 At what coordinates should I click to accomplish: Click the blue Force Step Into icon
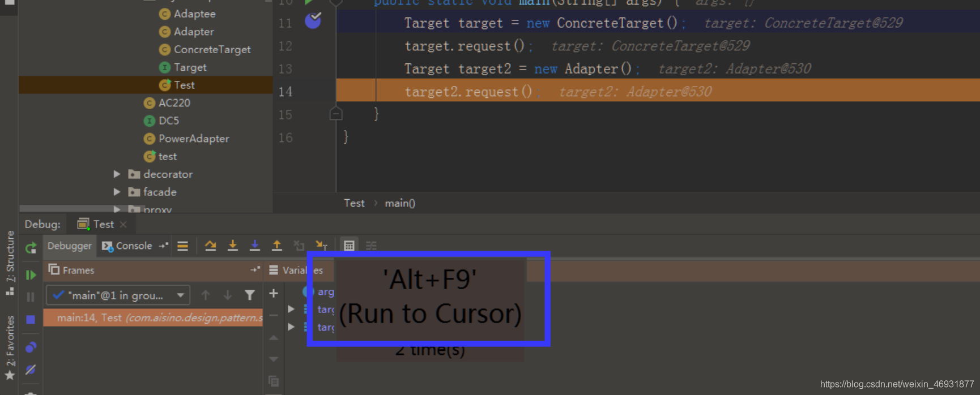click(255, 246)
